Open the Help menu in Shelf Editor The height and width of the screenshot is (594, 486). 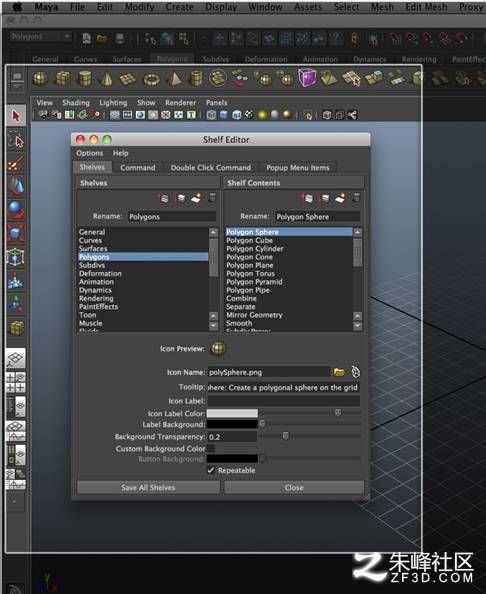point(120,153)
